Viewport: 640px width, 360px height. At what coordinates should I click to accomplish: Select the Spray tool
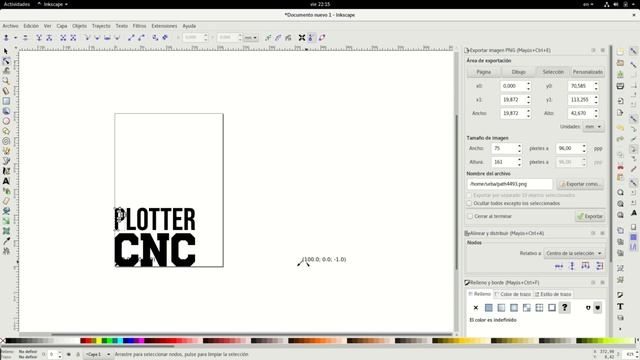tap(6, 191)
